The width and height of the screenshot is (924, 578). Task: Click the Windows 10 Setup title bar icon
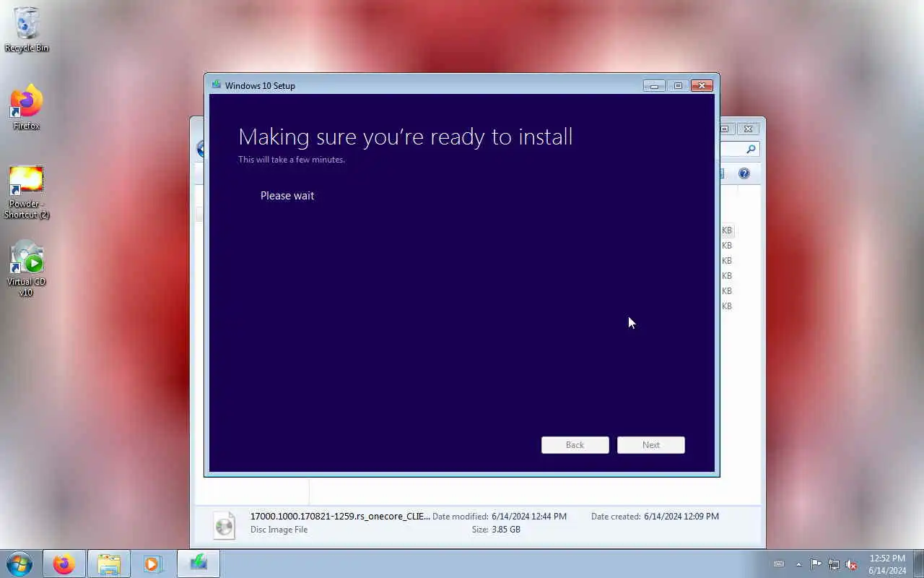pos(216,85)
